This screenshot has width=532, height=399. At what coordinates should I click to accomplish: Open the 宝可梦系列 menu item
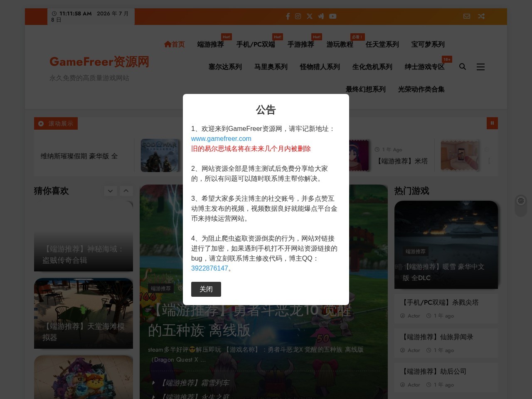tap(428, 44)
